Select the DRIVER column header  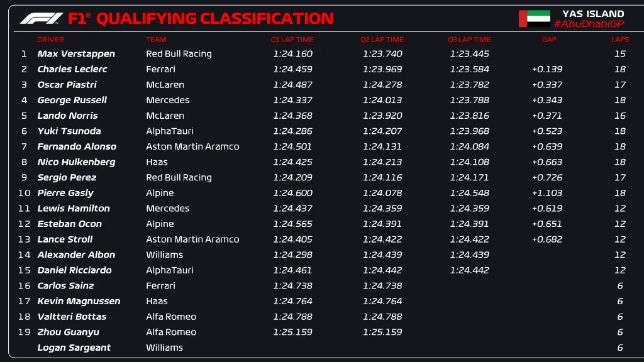coord(51,40)
